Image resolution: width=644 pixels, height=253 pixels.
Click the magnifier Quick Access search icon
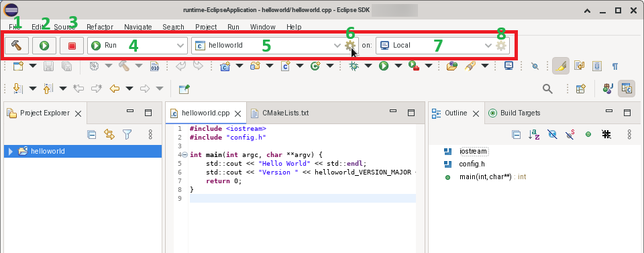coord(547,89)
